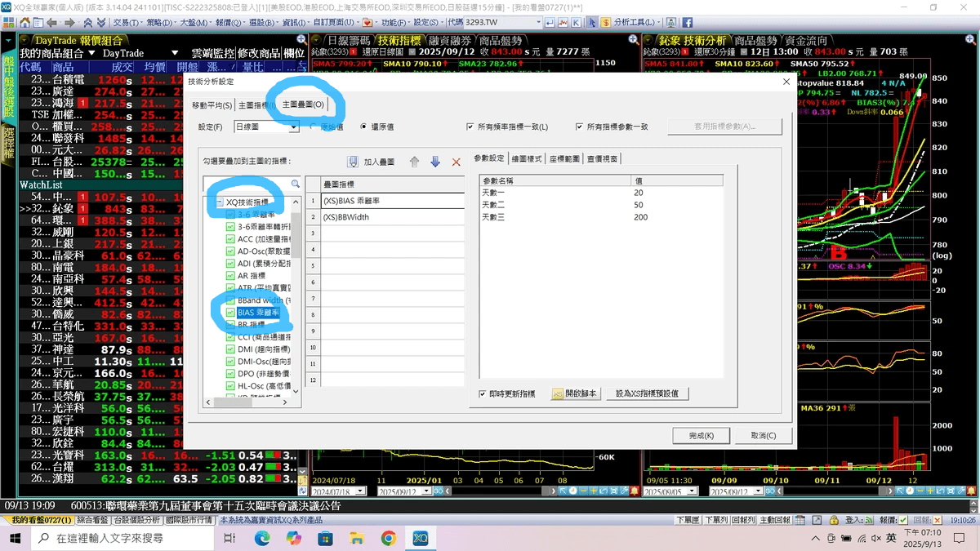Click the indicator tree vertical scrollbar

click(x=297, y=295)
